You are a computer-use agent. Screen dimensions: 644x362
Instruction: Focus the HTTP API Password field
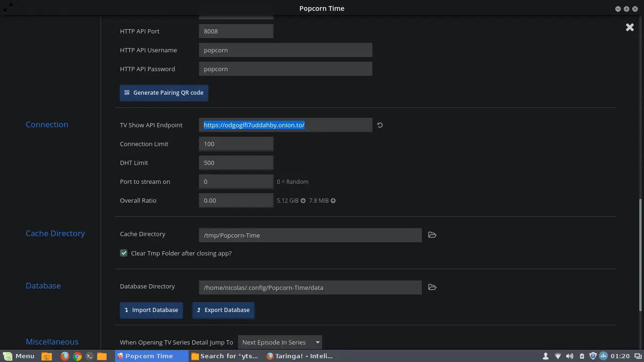click(286, 69)
